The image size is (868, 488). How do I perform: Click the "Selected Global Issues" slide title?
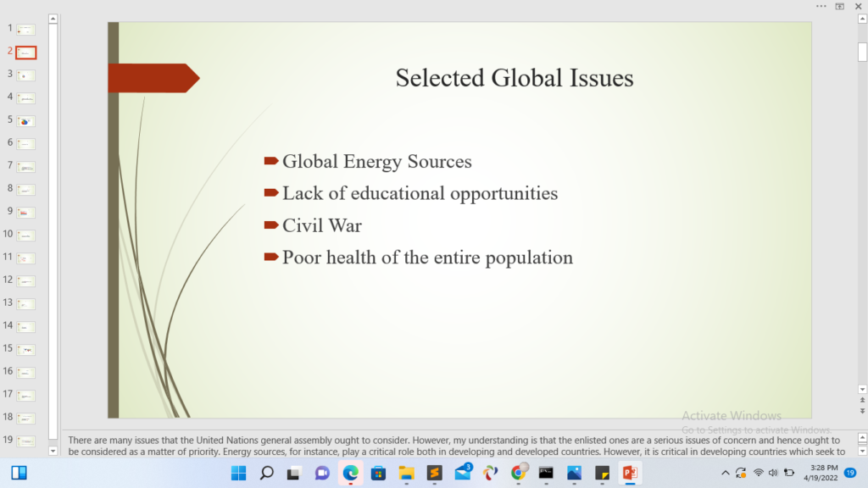click(x=515, y=79)
